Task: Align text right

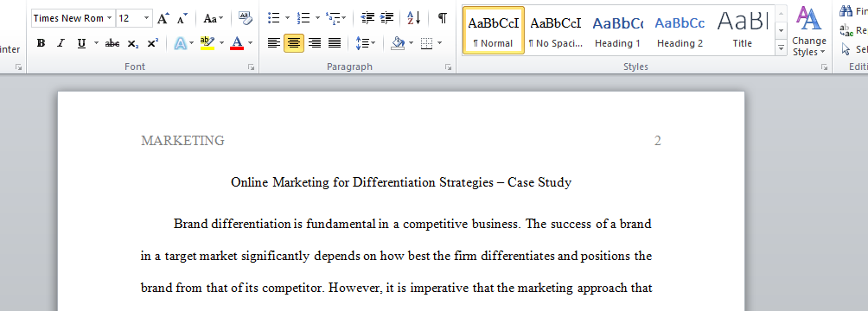Action: 315,43
